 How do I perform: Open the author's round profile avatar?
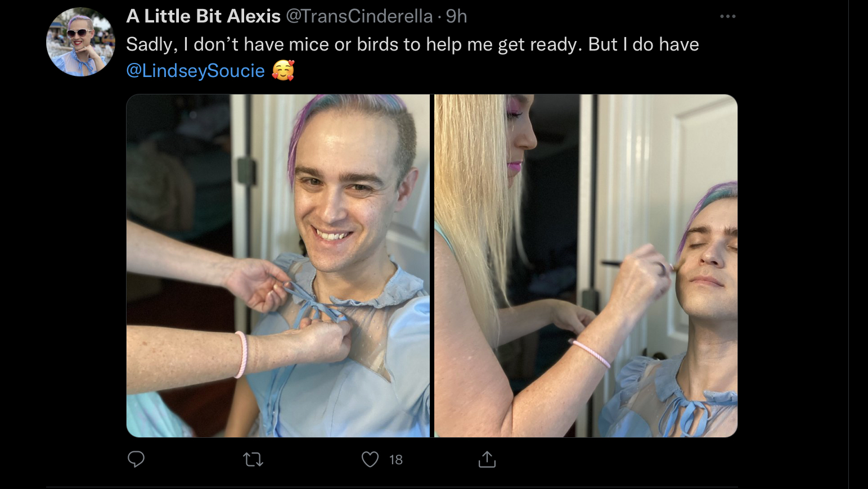tap(80, 42)
